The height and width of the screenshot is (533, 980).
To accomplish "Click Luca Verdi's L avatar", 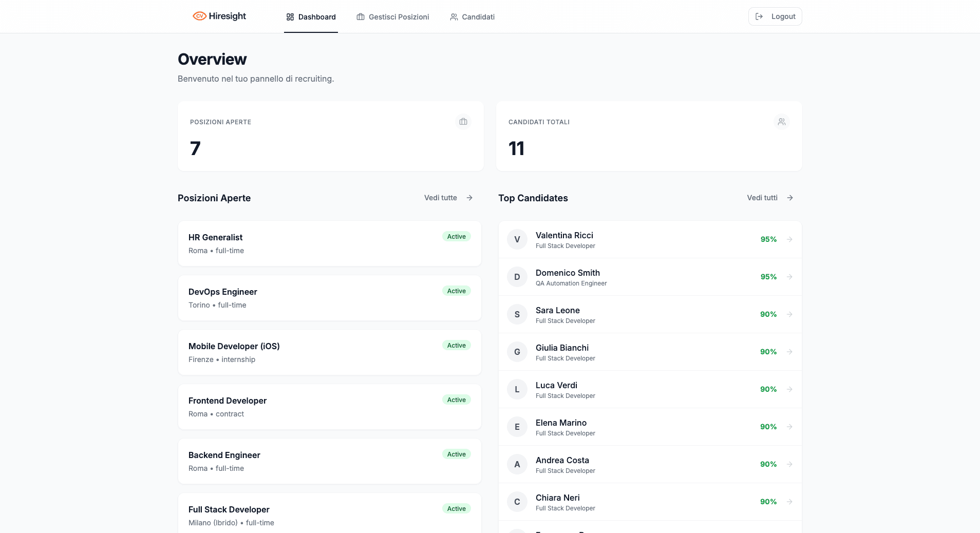I will click(517, 389).
